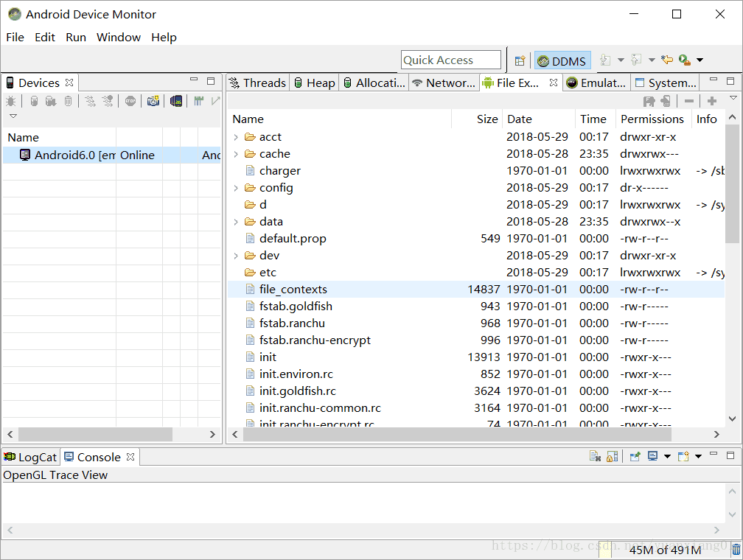Switch to the Heap tab
743x560 pixels.
[x=315, y=83]
